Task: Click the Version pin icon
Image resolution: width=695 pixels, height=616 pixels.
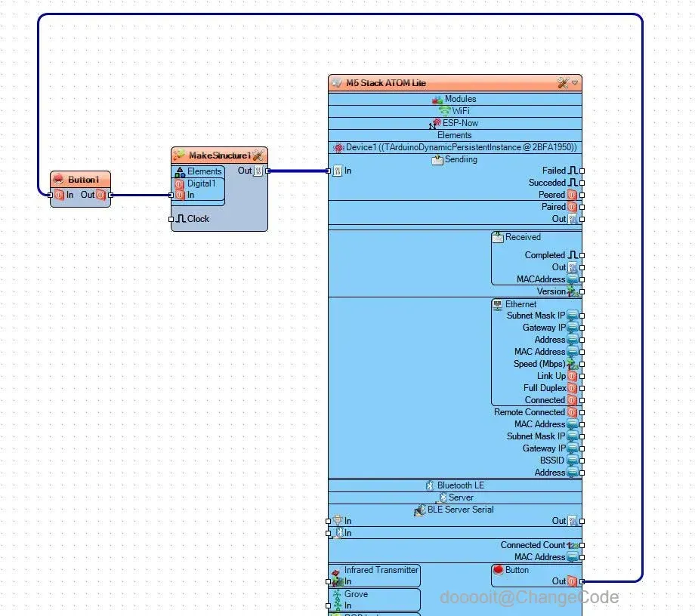Action: pyautogui.click(x=572, y=291)
